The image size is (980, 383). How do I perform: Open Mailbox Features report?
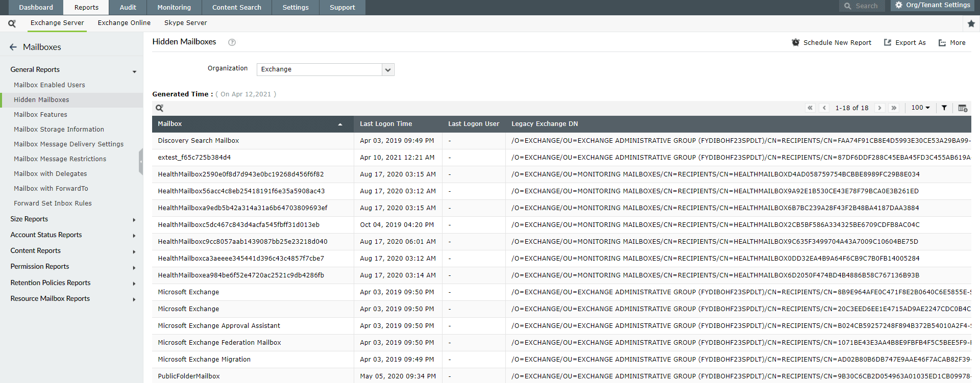point(40,115)
